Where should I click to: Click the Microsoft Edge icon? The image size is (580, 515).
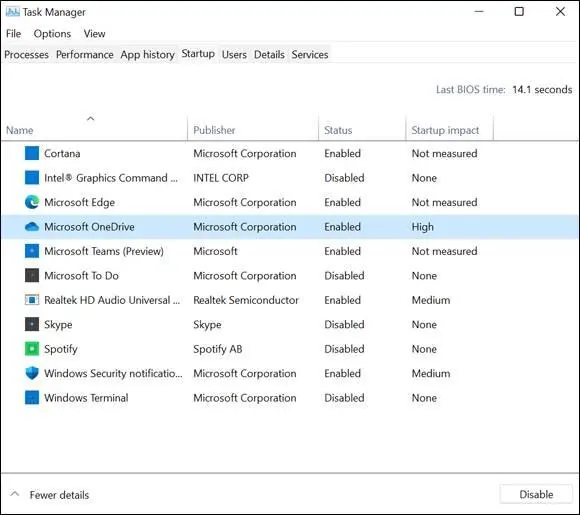pos(32,202)
